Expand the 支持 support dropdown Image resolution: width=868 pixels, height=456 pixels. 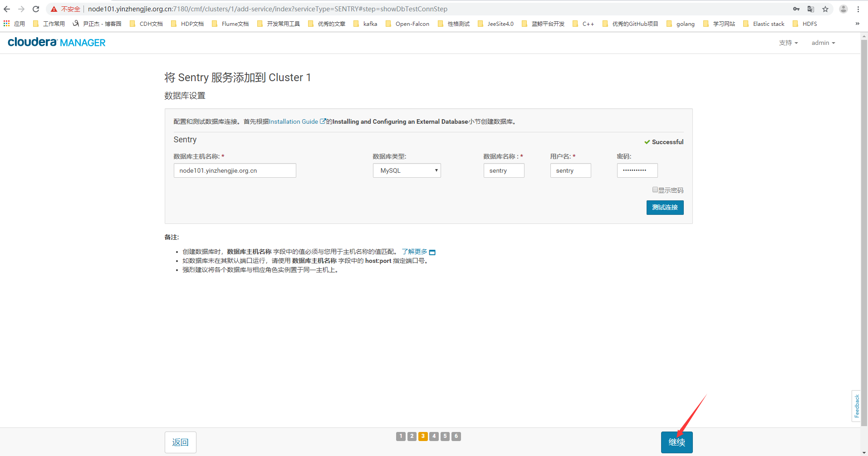click(x=788, y=43)
